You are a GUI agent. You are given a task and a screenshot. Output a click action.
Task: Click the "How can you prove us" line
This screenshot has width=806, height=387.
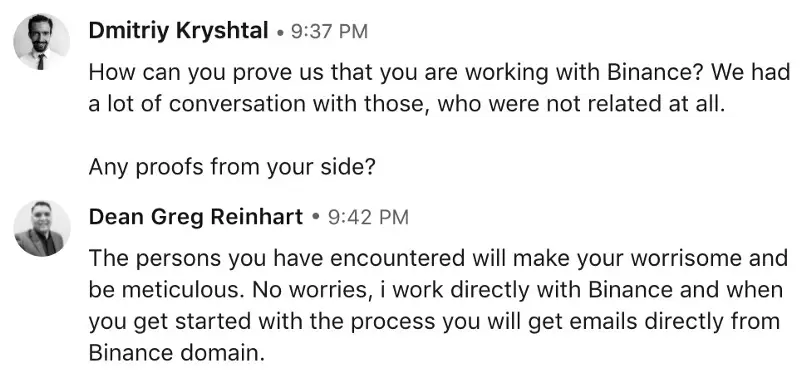click(x=439, y=73)
